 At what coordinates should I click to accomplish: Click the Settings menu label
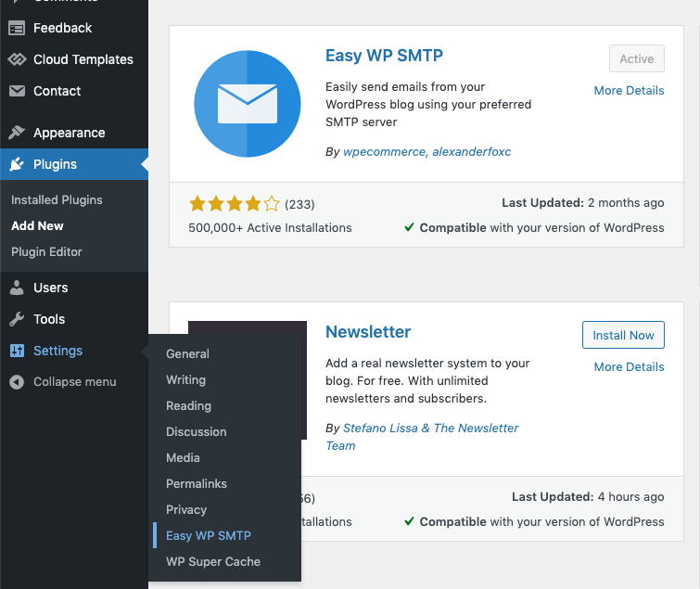58,351
